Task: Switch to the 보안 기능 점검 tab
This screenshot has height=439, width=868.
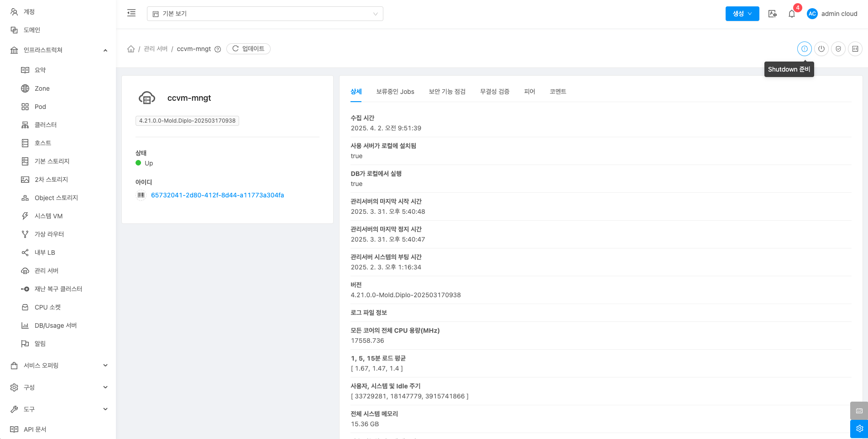Action: pyautogui.click(x=447, y=92)
